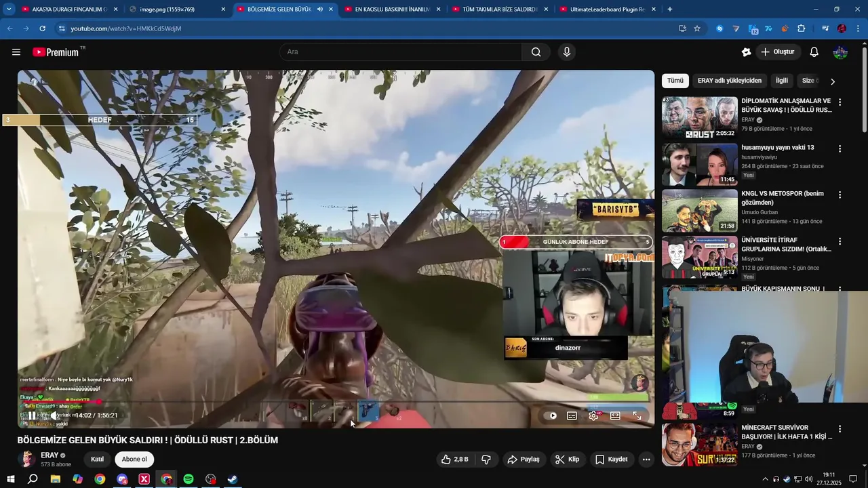Open Spotify from the taskbar
Viewport: 868px width, 488px height.
tap(189, 479)
